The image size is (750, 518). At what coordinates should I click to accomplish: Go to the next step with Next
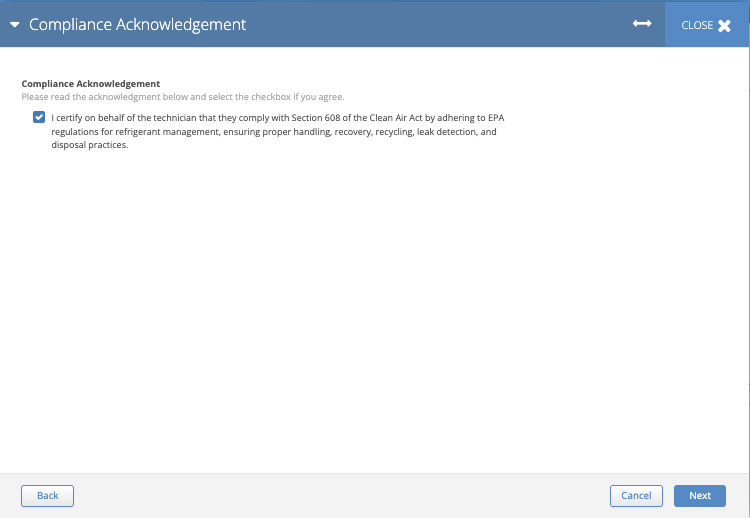click(x=699, y=495)
